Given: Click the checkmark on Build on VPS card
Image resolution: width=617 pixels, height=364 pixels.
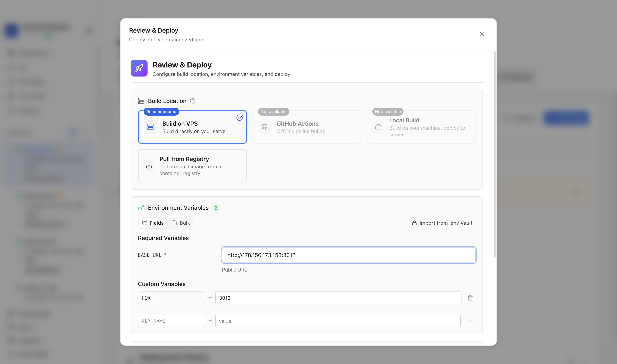Looking at the screenshot, I should coord(240,118).
